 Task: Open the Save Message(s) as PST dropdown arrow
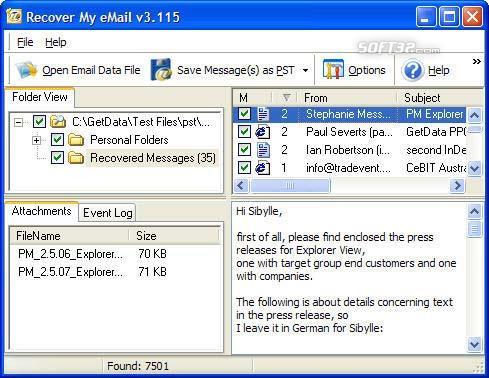coord(305,70)
